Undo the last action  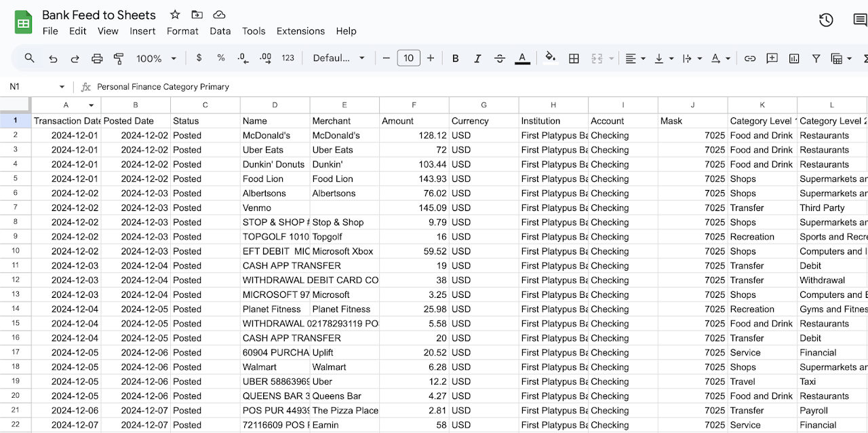click(53, 58)
